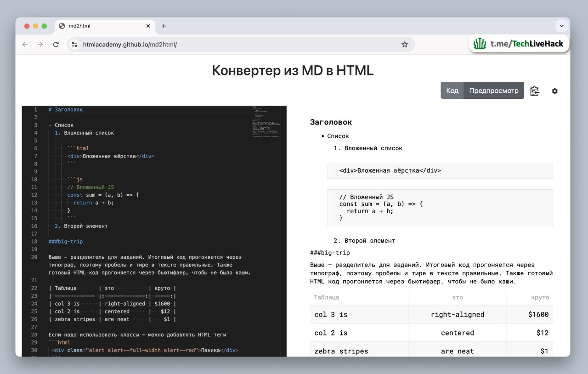Click the clipboard copy icon
The height and width of the screenshot is (374, 588).
(x=535, y=91)
